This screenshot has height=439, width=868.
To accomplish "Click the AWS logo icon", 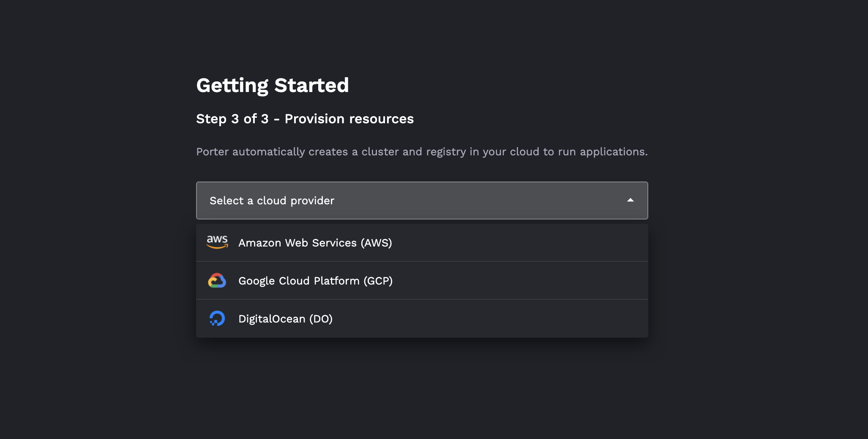I will 217,242.
